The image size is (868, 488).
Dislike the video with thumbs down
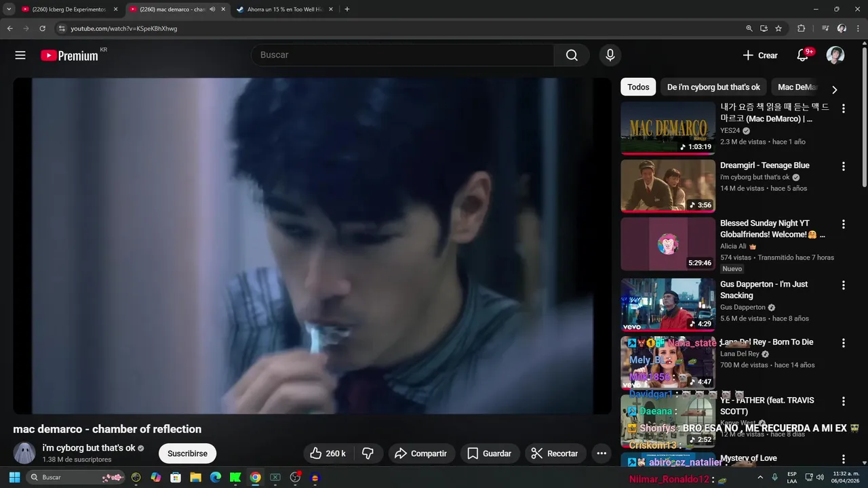[x=368, y=453]
